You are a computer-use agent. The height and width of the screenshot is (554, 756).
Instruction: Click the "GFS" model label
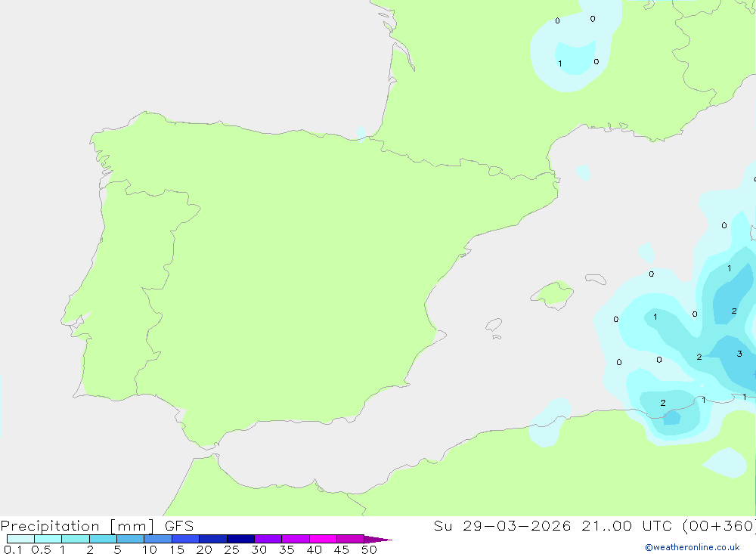coord(179,525)
